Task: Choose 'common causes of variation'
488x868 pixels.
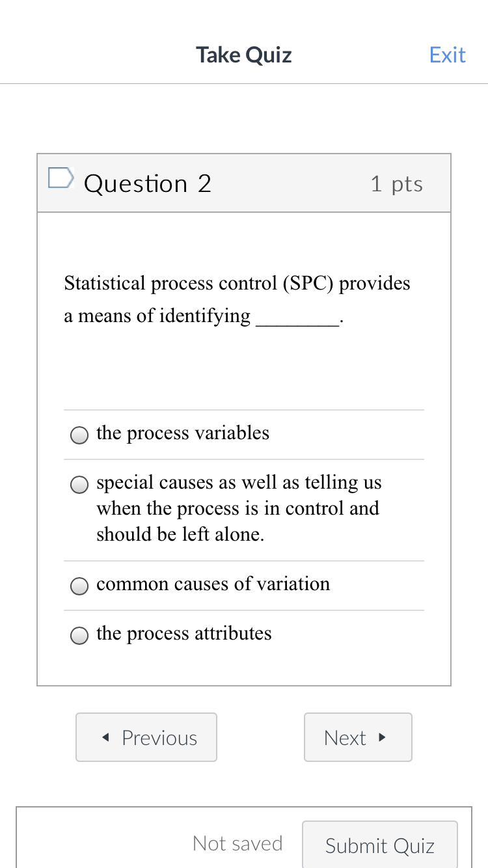Action: coord(79,586)
